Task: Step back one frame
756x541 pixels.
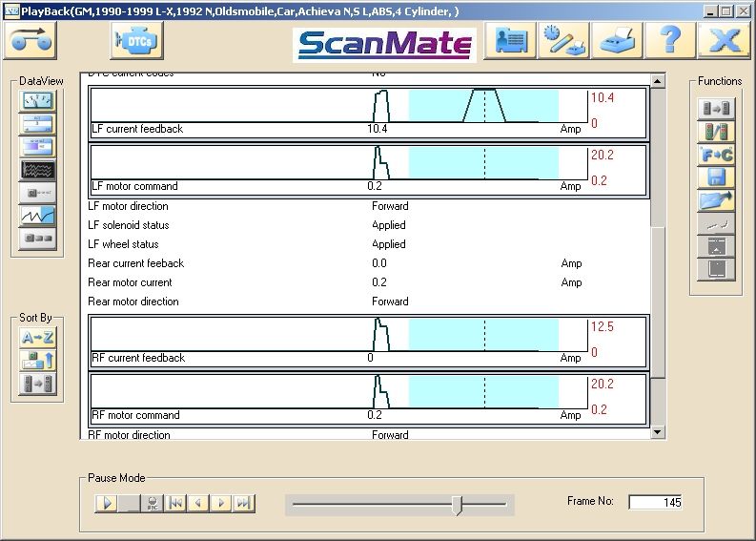Action: (198, 504)
